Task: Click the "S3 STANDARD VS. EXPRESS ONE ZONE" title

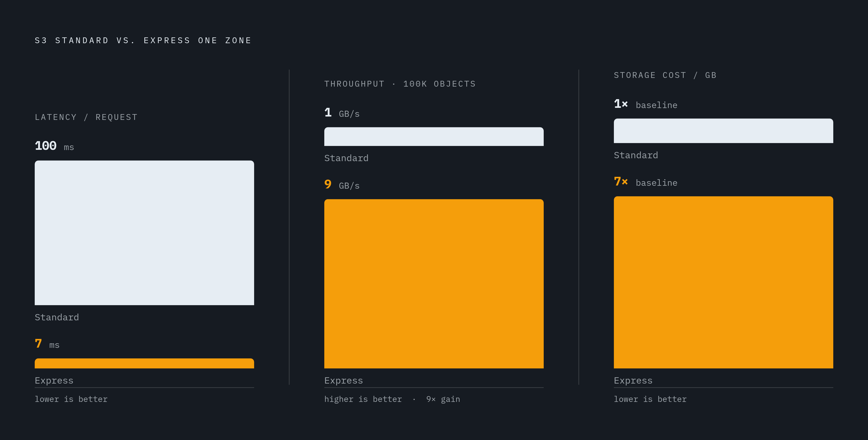Action: click(x=143, y=41)
